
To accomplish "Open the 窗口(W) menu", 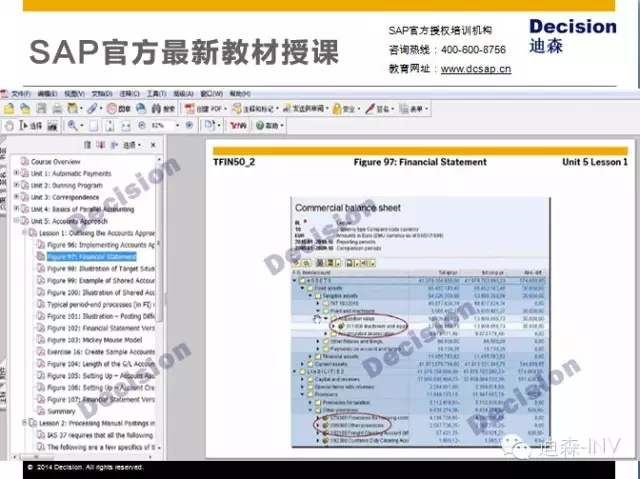I will 211,94.
